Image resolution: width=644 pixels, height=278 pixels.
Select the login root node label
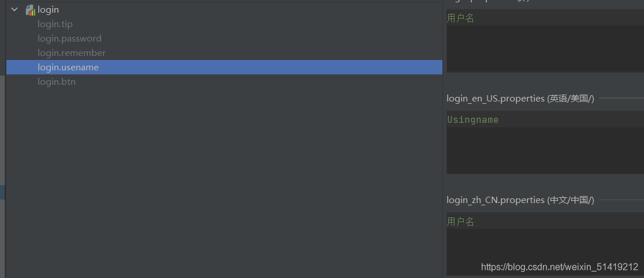click(x=49, y=10)
